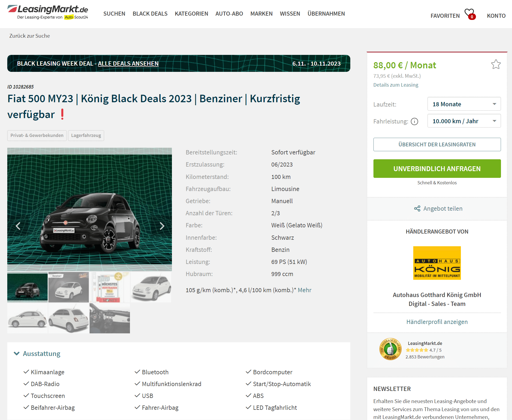
Task: Click ALLE DEALS ANSEHEN link
Action: pos(128,63)
